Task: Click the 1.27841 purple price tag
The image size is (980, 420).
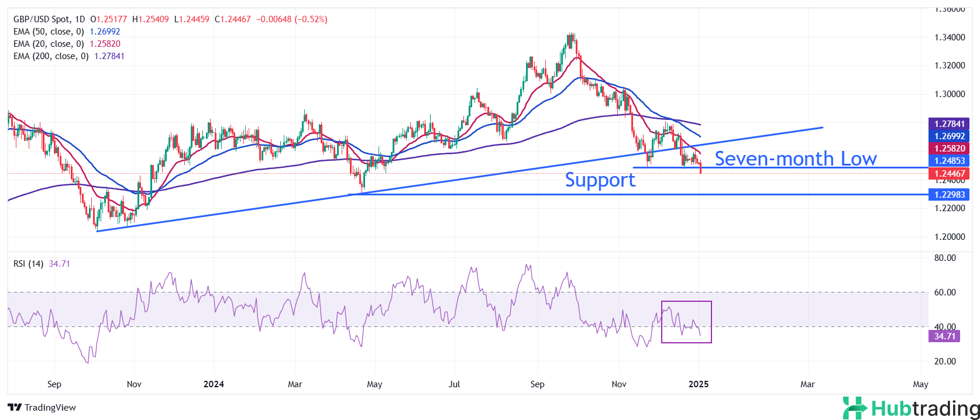Action: [949, 124]
